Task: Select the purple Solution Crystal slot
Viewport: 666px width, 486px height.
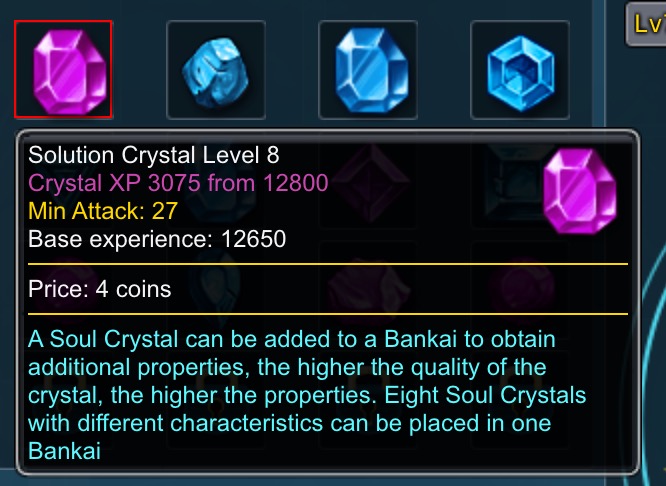Action: pos(63,69)
